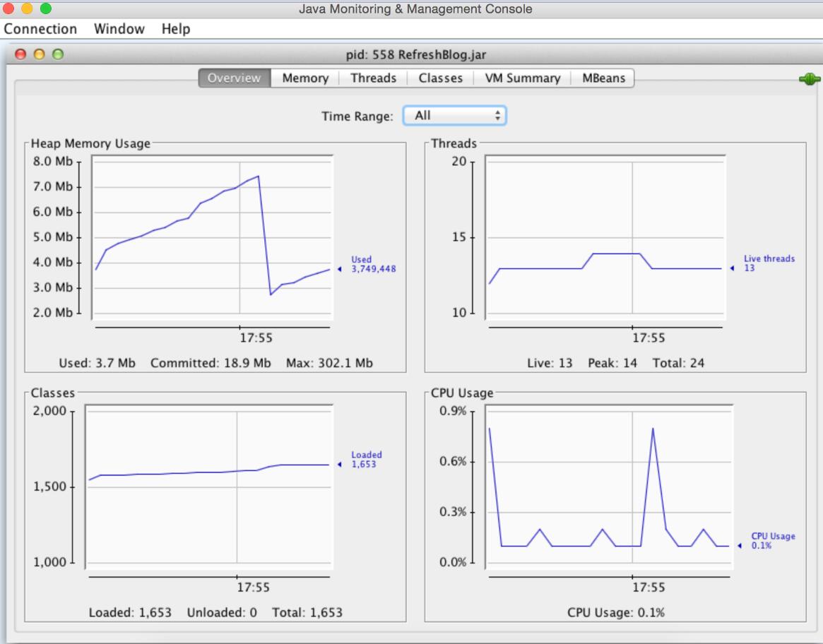The image size is (823, 644).
Task: Open the Connection menu
Action: 40,29
